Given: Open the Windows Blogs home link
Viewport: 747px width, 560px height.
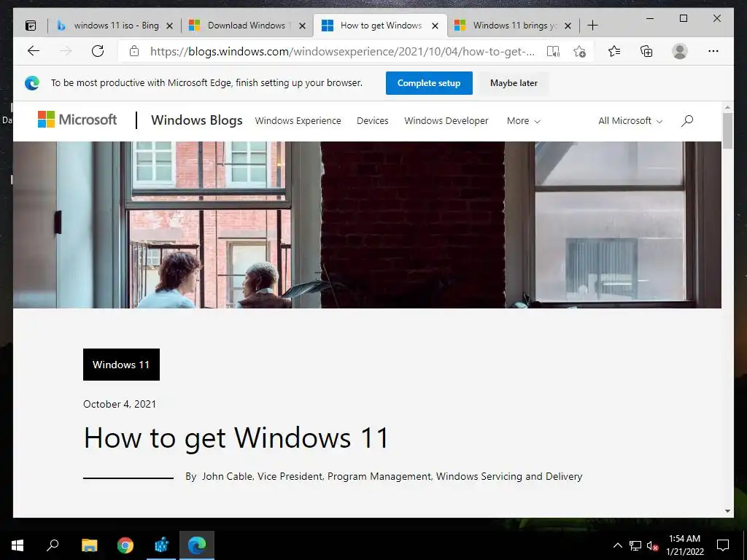Looking at the screenshot, I should [197, 120].
